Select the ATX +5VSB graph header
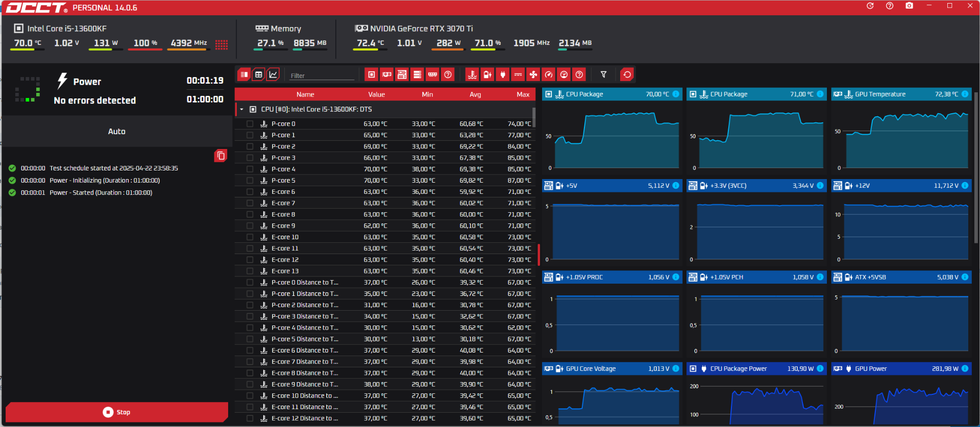The height and width of the screenshot is (427, 980). (x=901, y=277)
